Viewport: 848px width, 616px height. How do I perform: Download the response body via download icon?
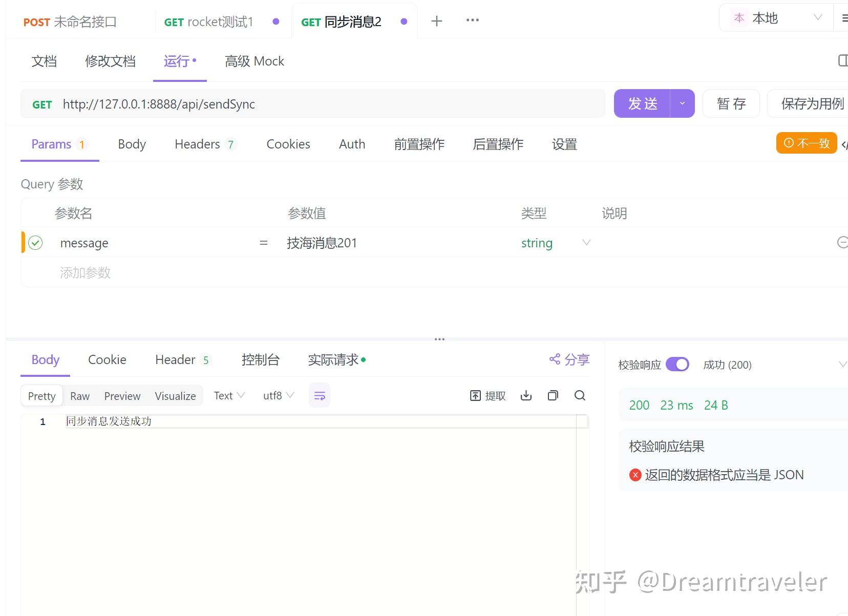tap(525, 395)
